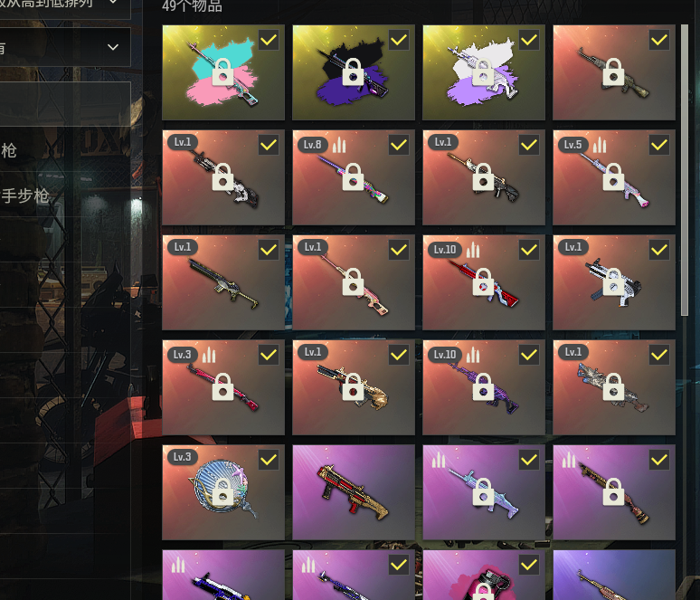Click lock icon on teal-pink splash rifle skin
Screen dimensions: 700x600
[222, 71]
